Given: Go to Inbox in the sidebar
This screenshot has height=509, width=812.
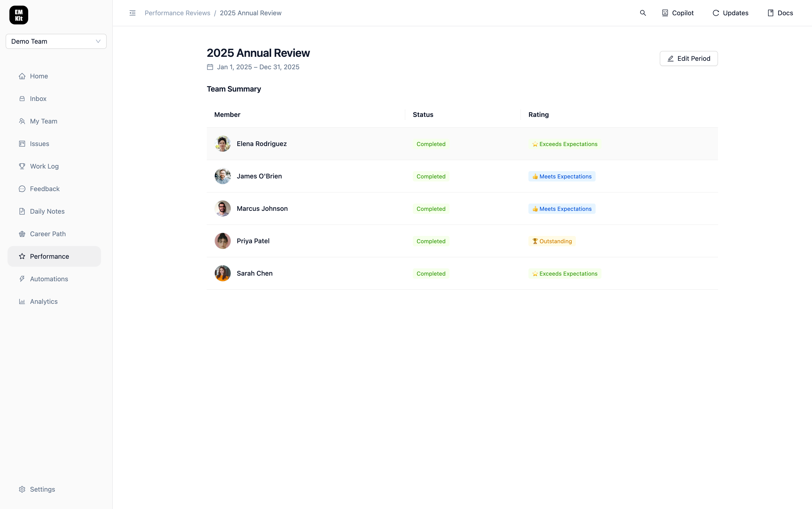Looking at the screenshot, I should point(38,99).
